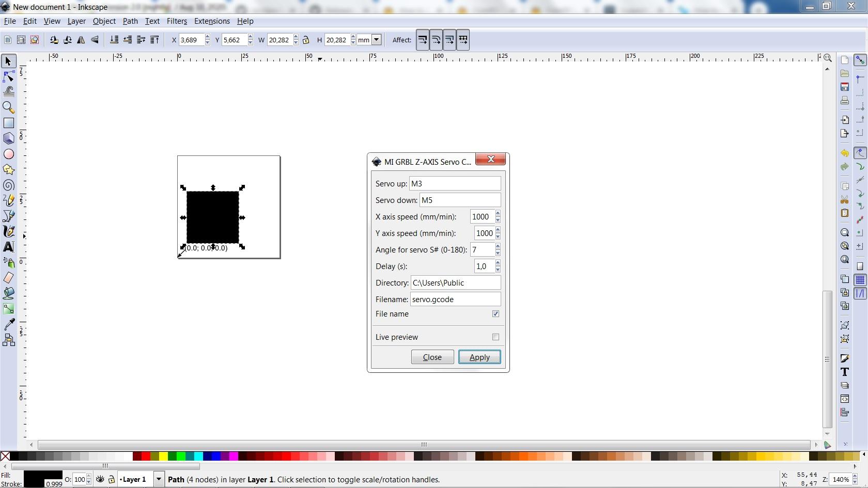Adjust servo angle stepper

pos(498,250)
